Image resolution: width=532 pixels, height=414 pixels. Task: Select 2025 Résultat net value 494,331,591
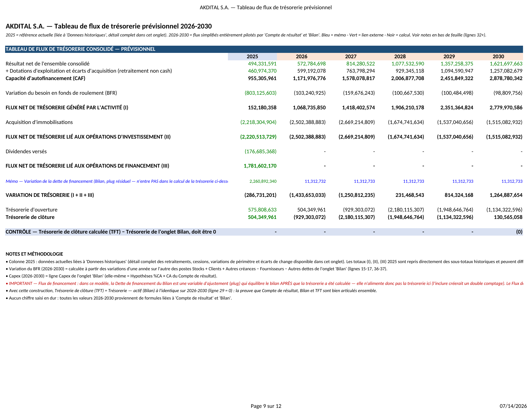pos(262,64)
